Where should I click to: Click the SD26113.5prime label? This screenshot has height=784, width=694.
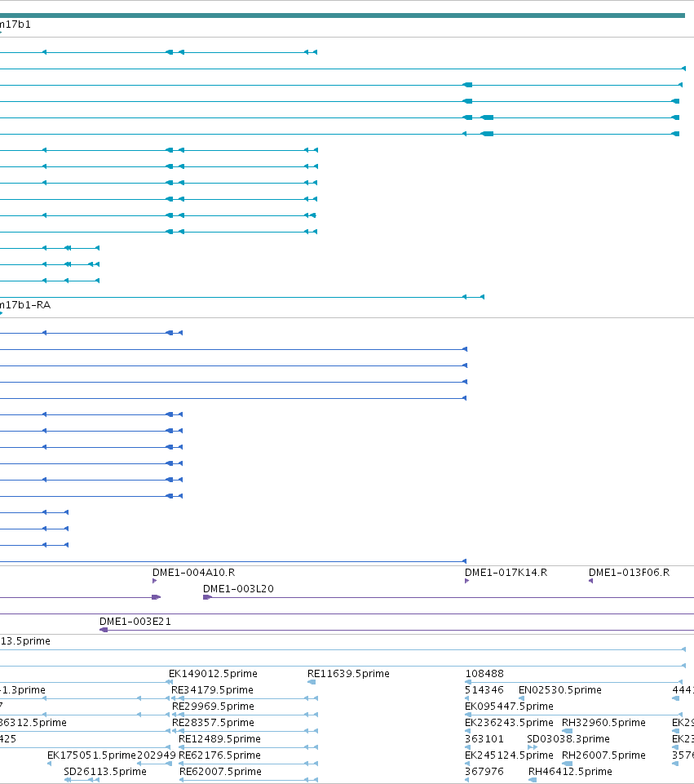pyautogui.click(x=105, y=772)
